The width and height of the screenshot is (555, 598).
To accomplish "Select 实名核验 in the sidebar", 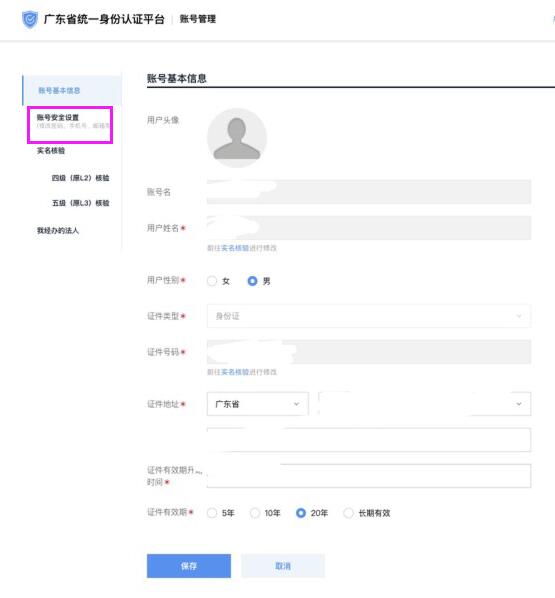I will (x=51, y=151).
